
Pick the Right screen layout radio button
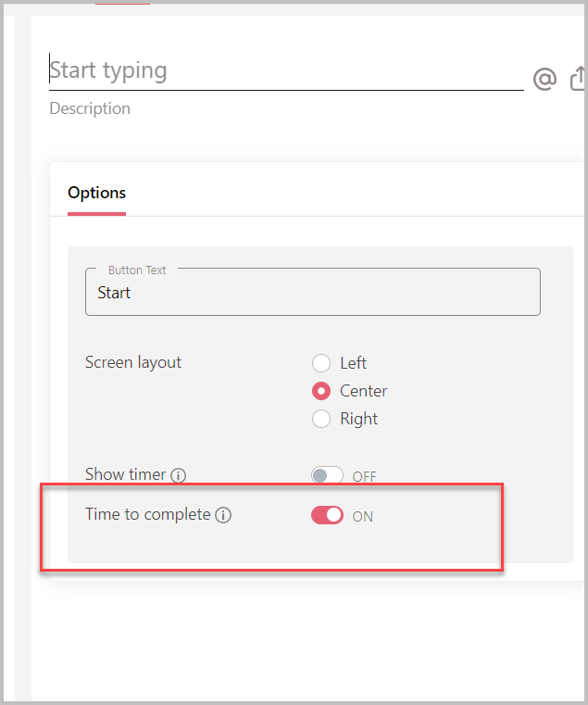point(321,419)
